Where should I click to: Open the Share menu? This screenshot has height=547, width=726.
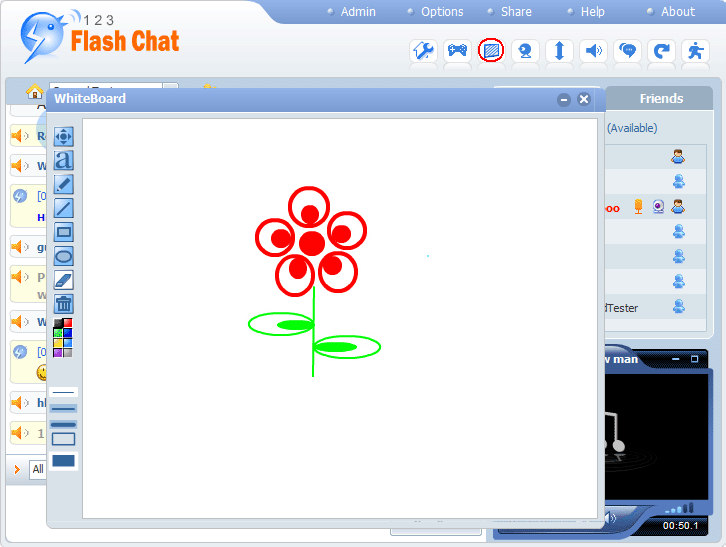pyautogui.click(x=516, y=12)
